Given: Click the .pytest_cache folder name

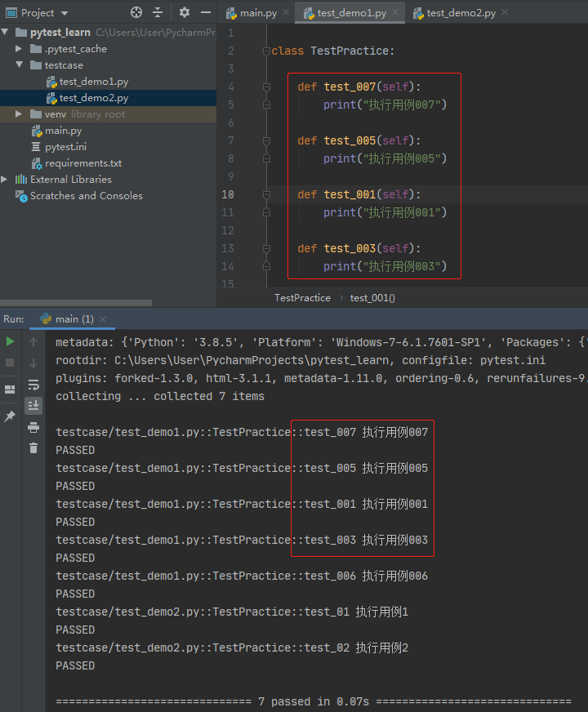Looking at the screenshot, I should click(x=75, y=49).
